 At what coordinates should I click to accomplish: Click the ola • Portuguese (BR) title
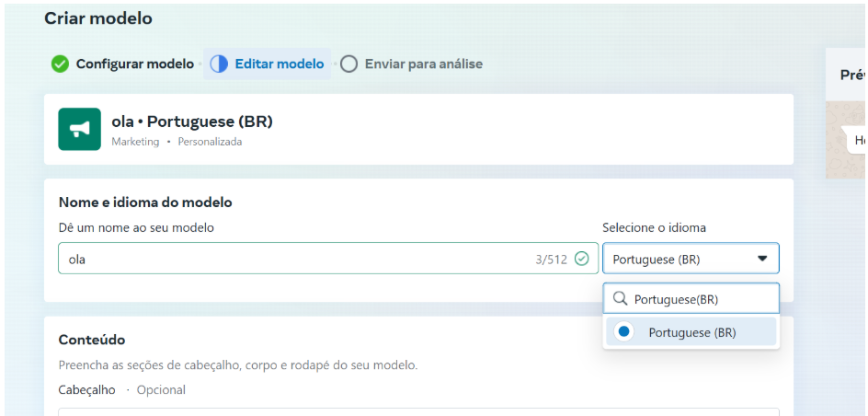click(192, 121)
